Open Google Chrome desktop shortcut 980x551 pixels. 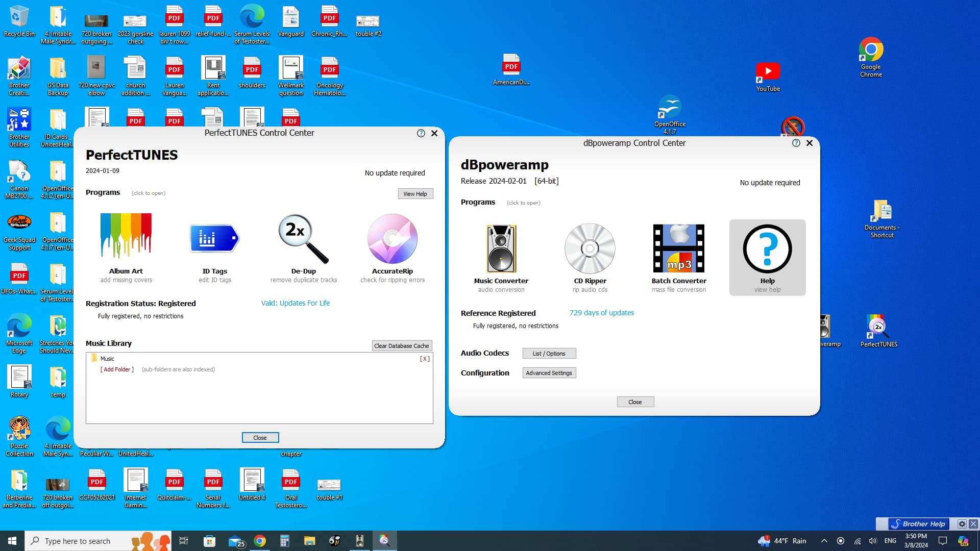pos(871,57)
